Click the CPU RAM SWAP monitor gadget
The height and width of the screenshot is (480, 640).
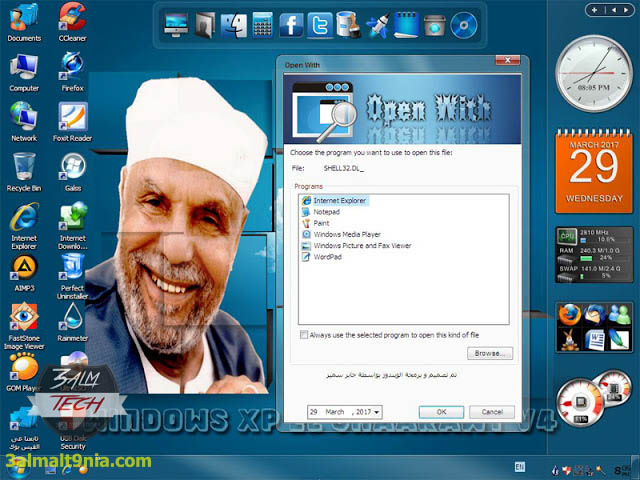click(x=594, y=255)
